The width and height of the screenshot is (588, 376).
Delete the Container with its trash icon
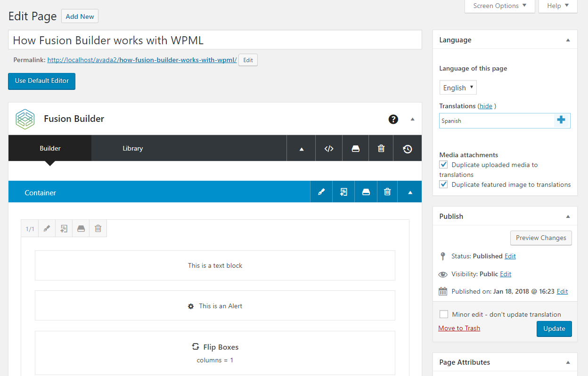[x=387, y=192]
